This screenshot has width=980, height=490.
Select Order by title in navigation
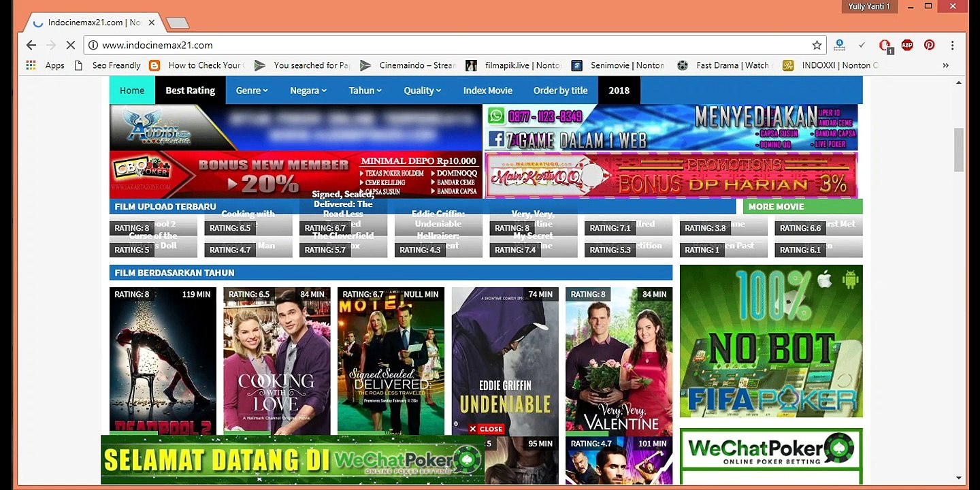click(561, 91)
